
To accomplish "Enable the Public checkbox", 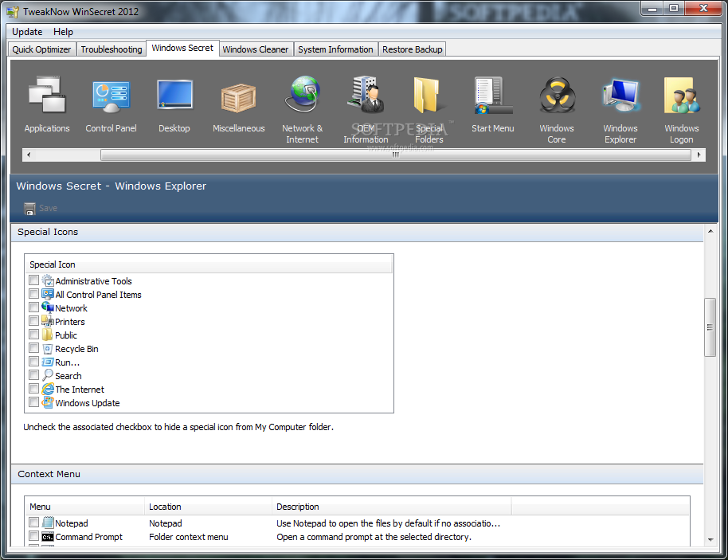I will 34,334.
